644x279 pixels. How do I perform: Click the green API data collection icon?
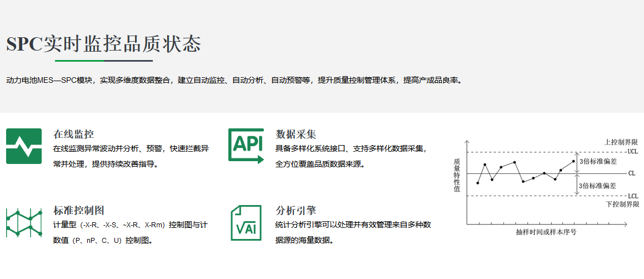pos(246,146)
